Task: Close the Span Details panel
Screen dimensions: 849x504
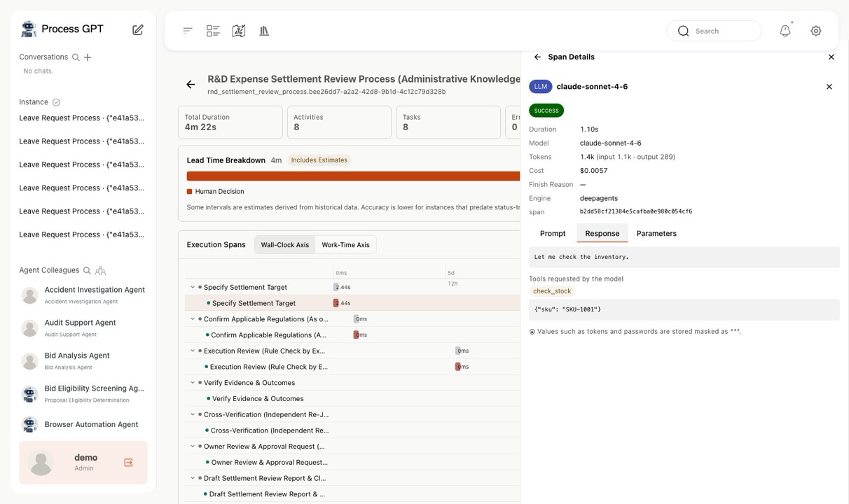Action: 831,57
